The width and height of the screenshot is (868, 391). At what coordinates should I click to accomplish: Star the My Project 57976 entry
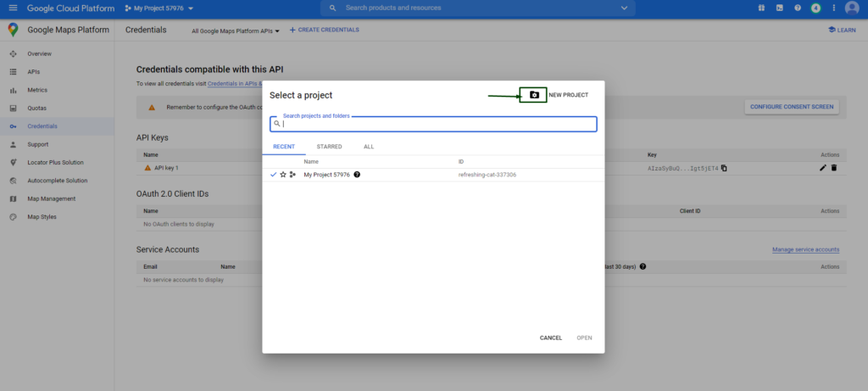pos(283,174)
